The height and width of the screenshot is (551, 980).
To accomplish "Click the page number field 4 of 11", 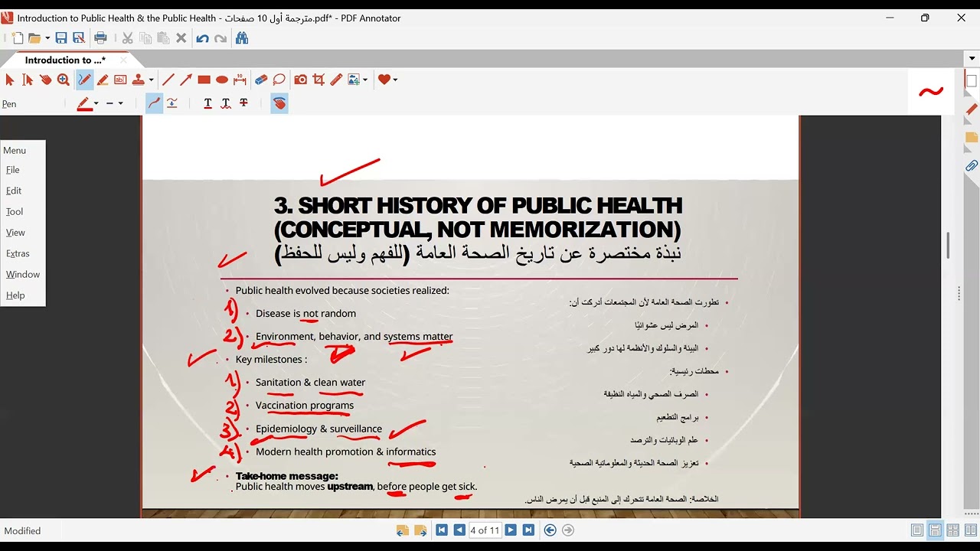I will point(485,530).
